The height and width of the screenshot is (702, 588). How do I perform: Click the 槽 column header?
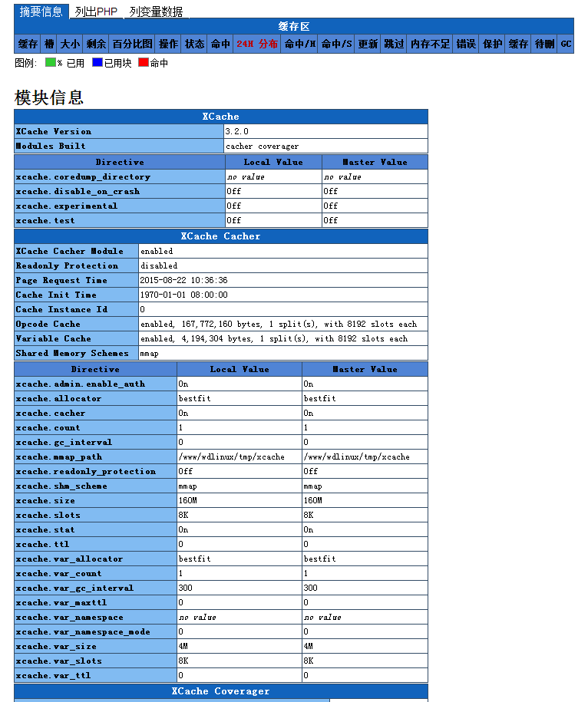coord(49,44)
